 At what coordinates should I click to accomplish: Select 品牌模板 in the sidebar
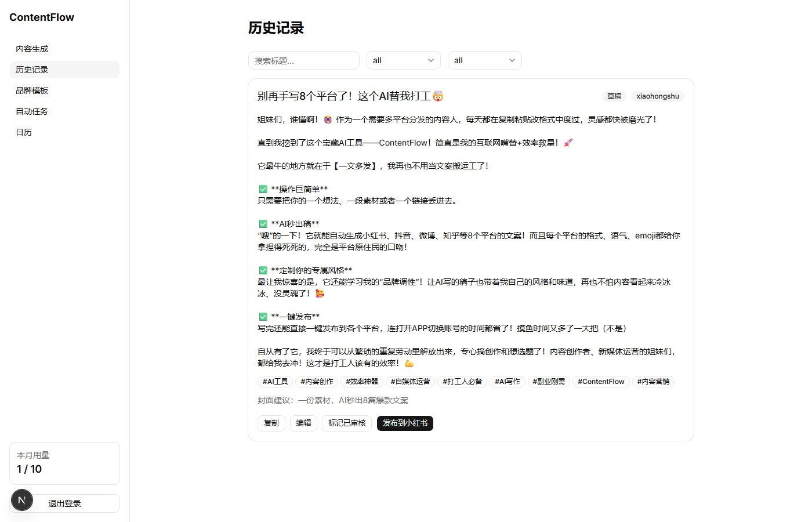tap(32, 90)
